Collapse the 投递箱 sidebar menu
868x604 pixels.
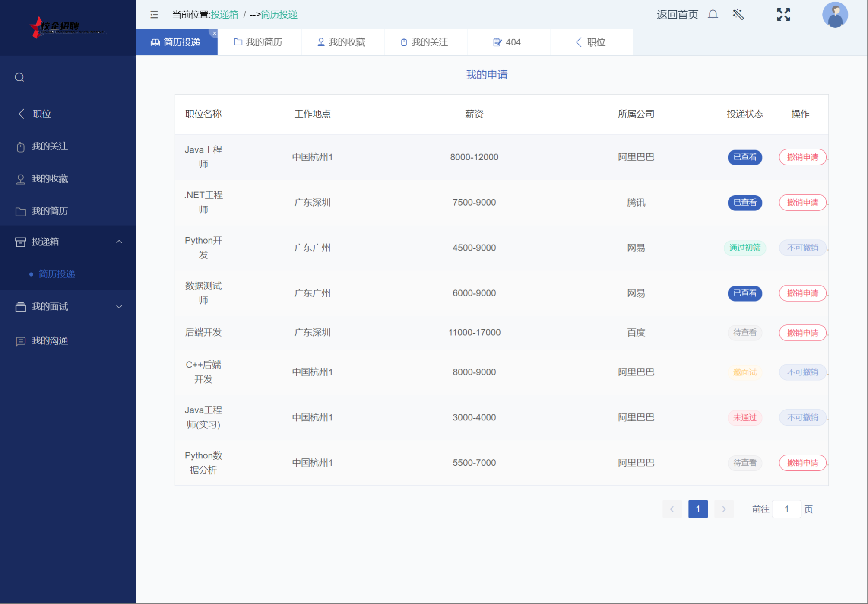(x=119, y=242)
